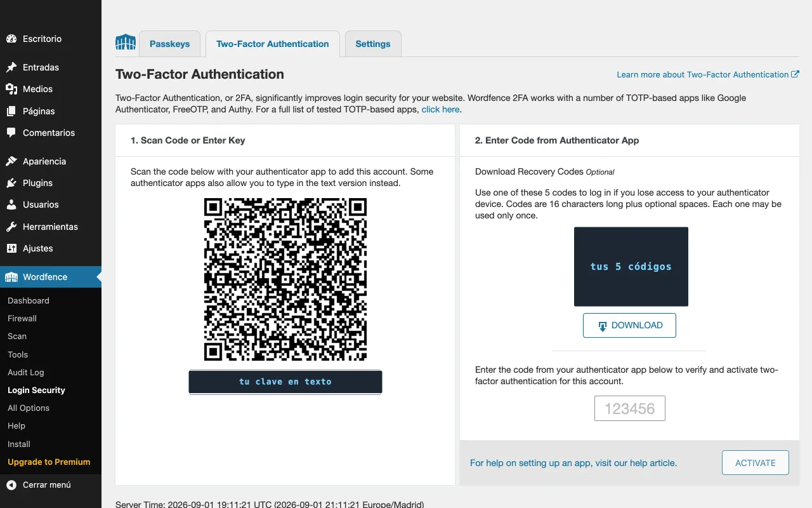Click the Plugins plug icon
Screen dimensions: 812x508
pyautogui.click(x=11, y=183)
